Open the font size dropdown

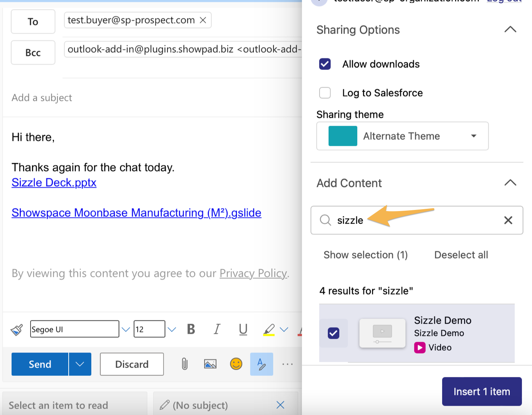(x=172, y=329)
